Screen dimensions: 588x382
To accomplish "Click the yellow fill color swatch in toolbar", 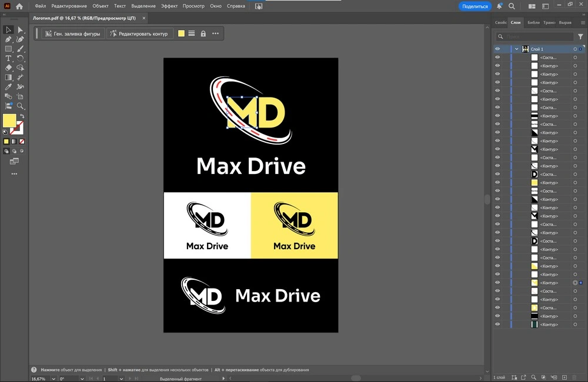I will [9, 120].
